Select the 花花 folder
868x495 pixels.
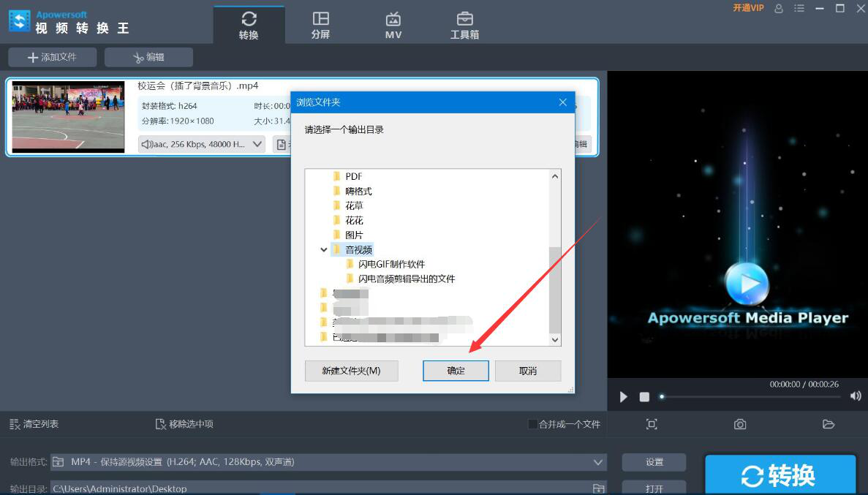[347, 220]
